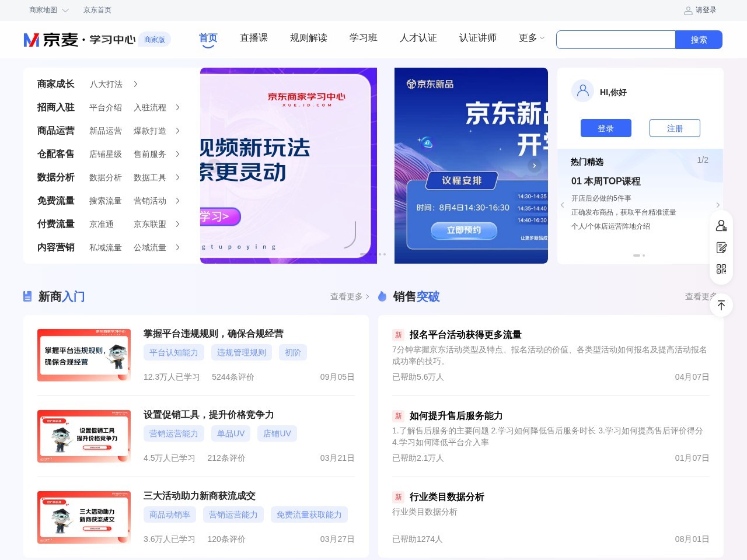Expand the 内容营销 category arrow
This screenshot has width=747, height=560.
tap(177, 247)
